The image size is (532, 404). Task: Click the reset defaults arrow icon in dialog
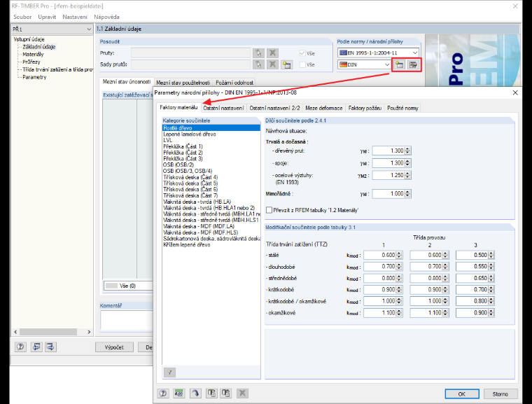(x=195, y=393)
